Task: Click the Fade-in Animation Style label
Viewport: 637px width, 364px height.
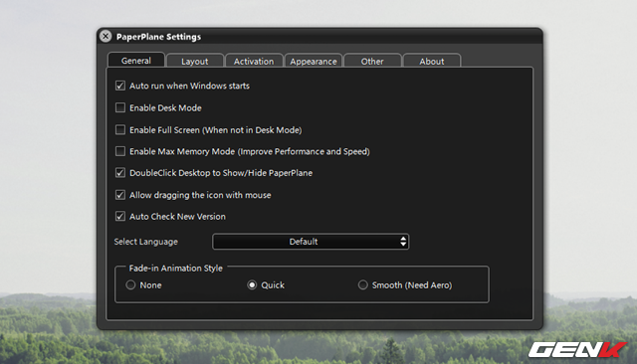Action: coord(175,269)
